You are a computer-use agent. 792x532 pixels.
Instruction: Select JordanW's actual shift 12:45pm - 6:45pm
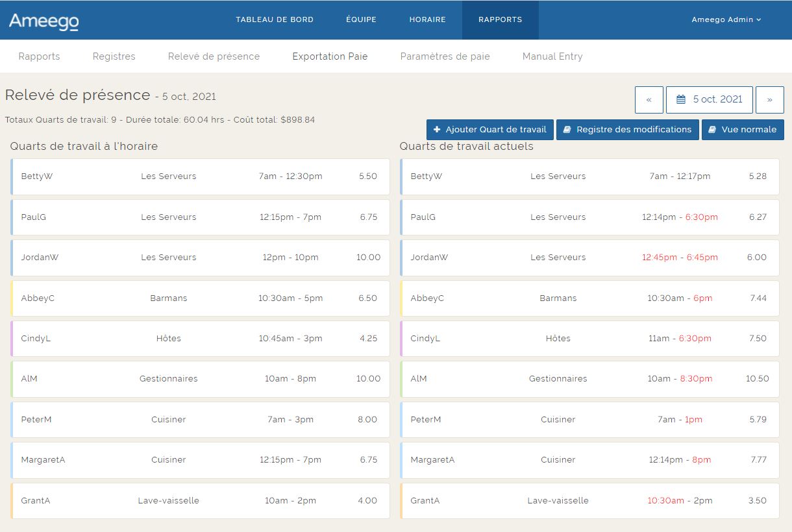tap(680, 258)
